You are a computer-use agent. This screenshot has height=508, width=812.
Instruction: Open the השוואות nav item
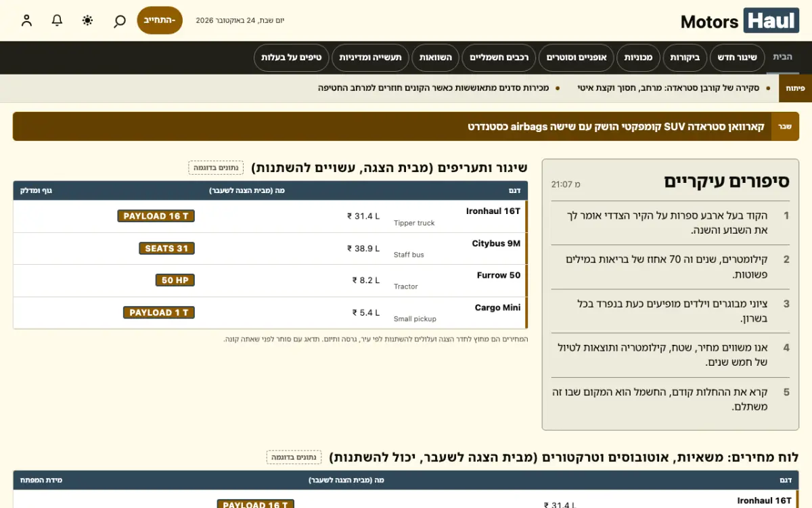coord(436,58)
